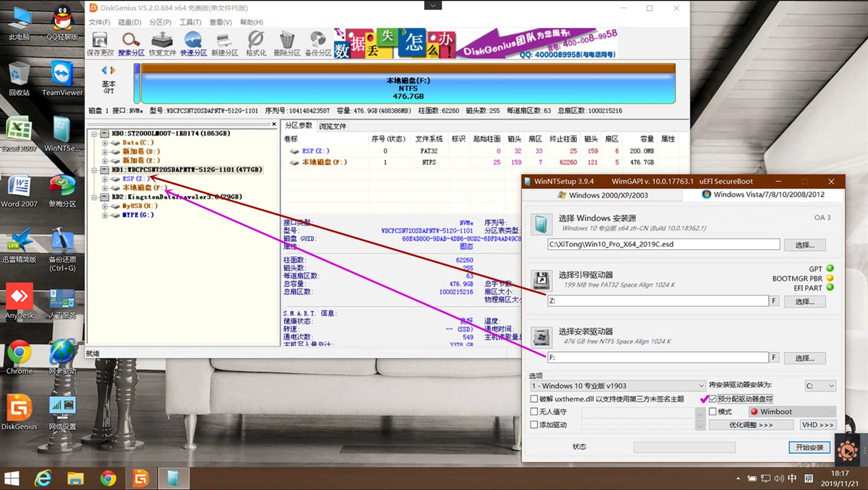Open 备份还原 desktop icon
This screenshot has height=490, width=868.
point(62,250)
